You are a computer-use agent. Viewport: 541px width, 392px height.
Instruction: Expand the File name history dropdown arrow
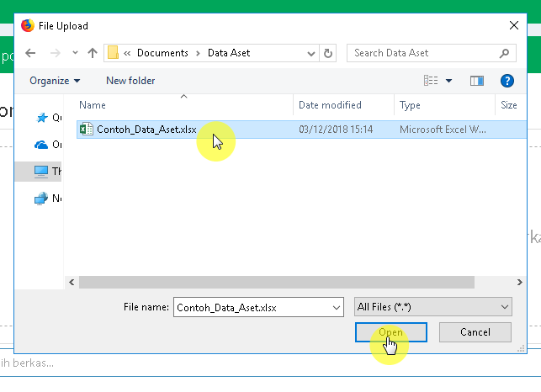[336, 307]
